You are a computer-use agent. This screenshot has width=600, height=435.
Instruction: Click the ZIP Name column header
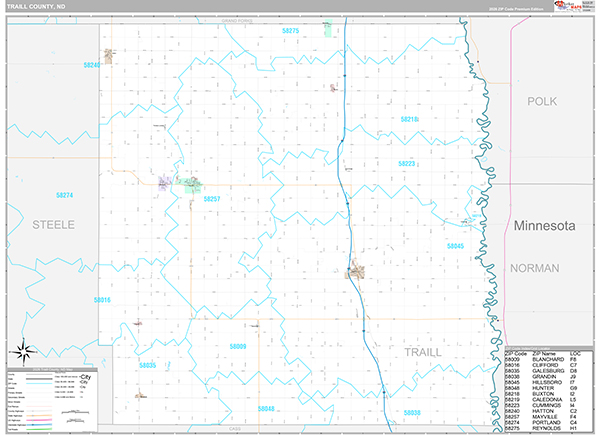coord(545,354)
